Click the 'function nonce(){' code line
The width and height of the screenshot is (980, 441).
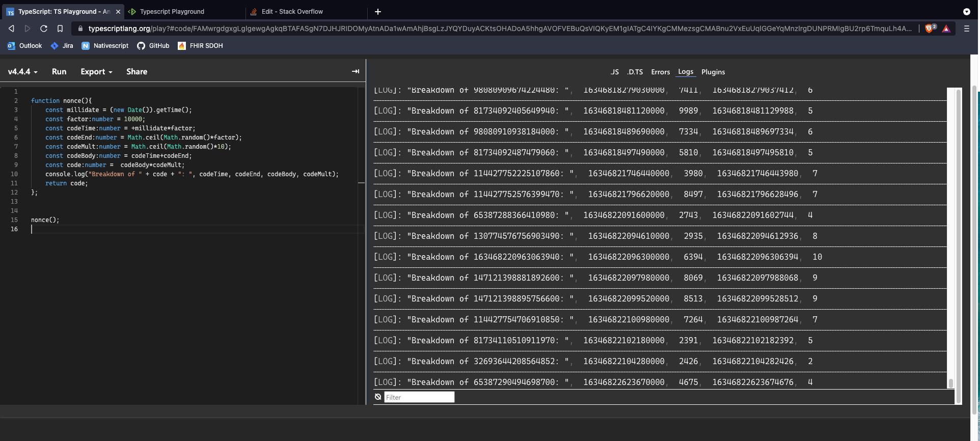pyautogui.click(x=61, y=101)
